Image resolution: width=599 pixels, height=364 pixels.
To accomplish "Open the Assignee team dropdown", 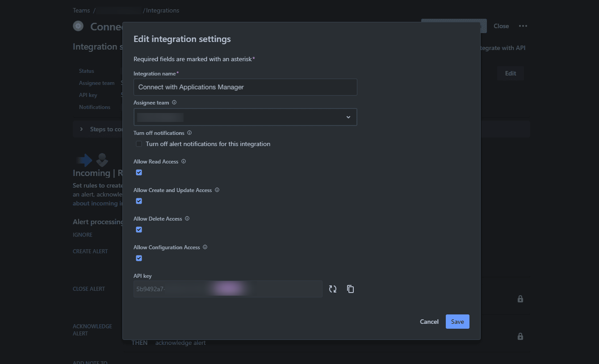I will 245,117.
